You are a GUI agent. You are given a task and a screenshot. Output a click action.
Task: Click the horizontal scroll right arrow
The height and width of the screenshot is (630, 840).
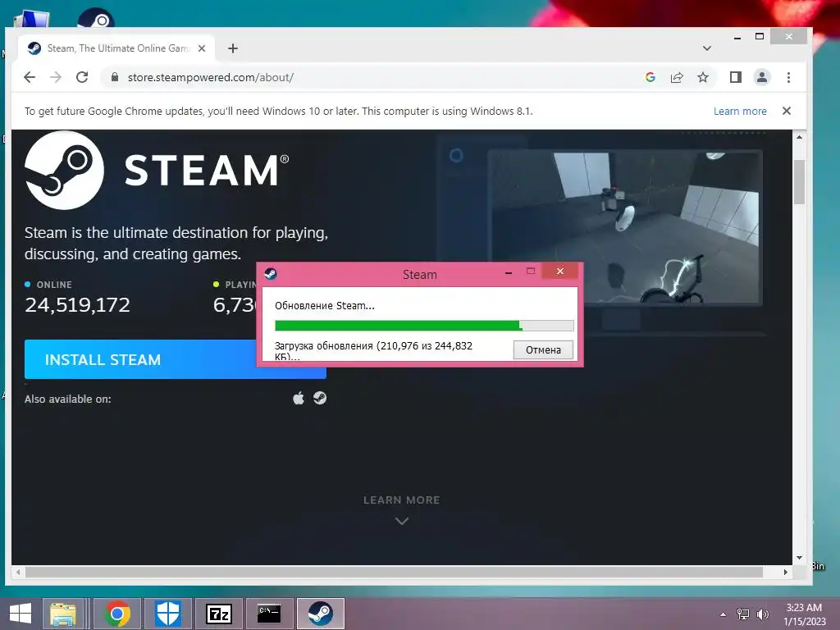pos(785,572)
